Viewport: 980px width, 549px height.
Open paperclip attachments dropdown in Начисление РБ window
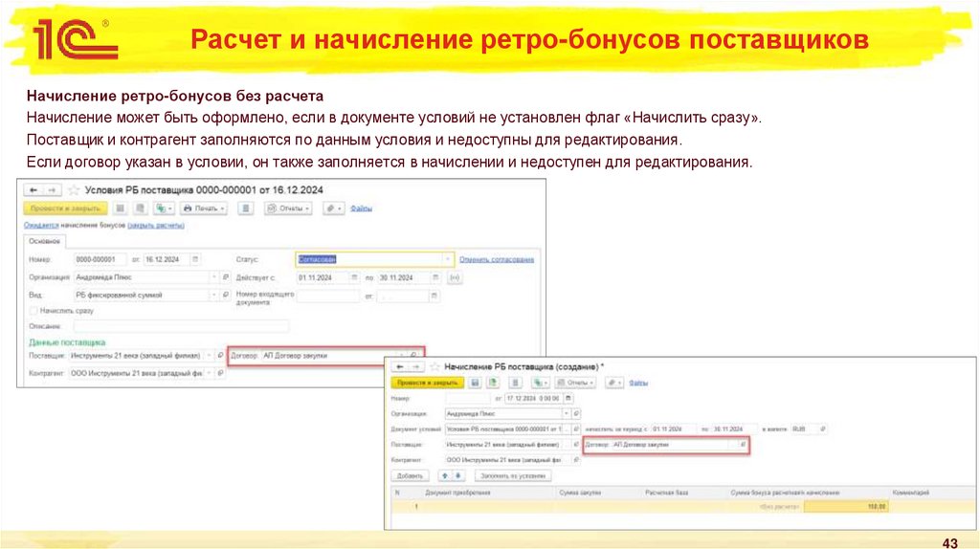click(614, 383)
